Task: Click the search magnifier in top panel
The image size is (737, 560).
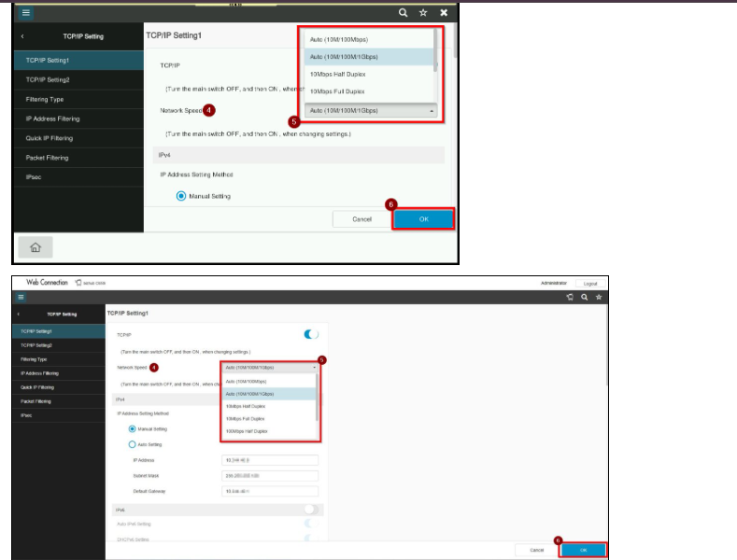Action: [x=403, y=13]
